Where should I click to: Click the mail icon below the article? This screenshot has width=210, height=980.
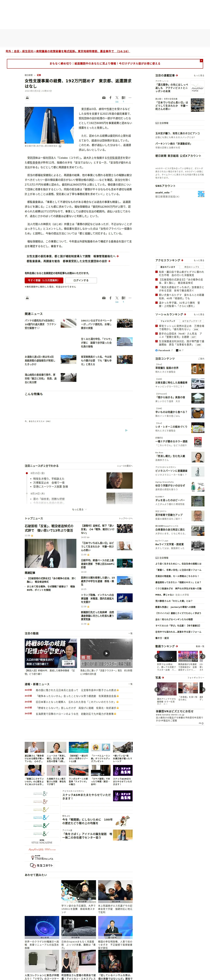104,298
